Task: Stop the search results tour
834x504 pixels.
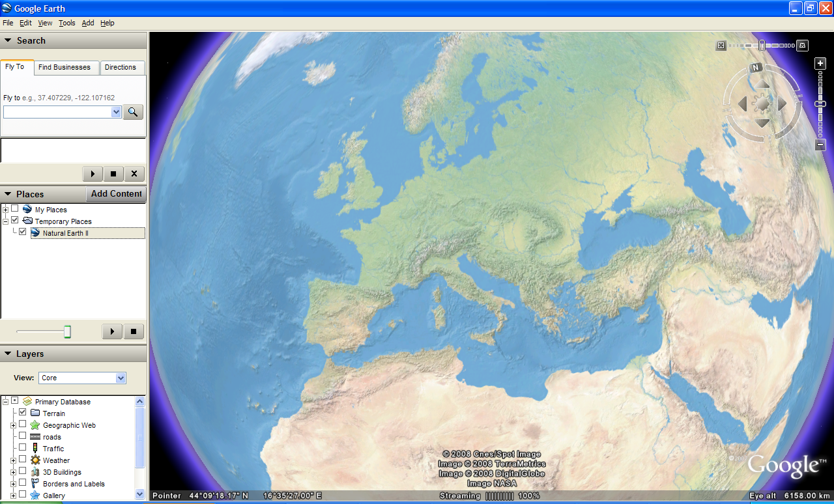Action: point(113,174)
